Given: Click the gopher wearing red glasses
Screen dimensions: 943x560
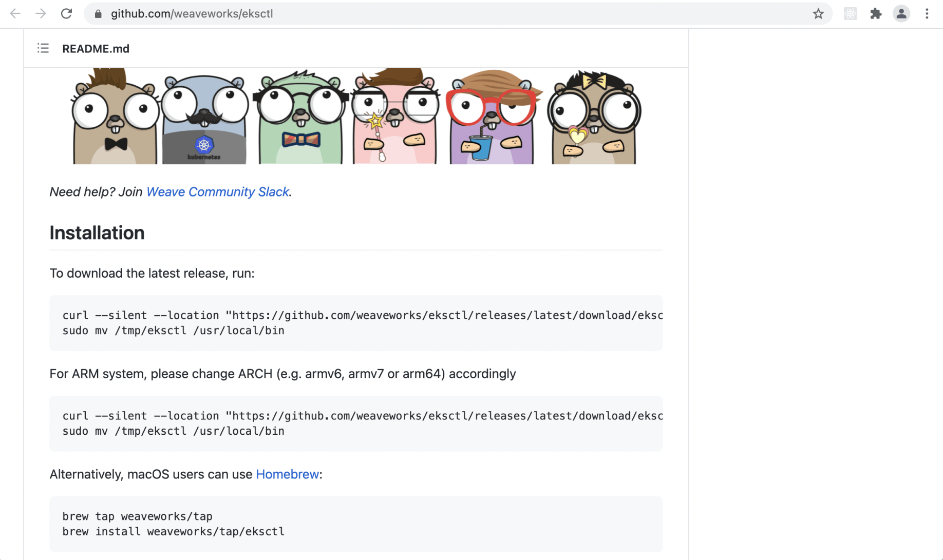Looking at the screenshot, I should coord(492,121).
